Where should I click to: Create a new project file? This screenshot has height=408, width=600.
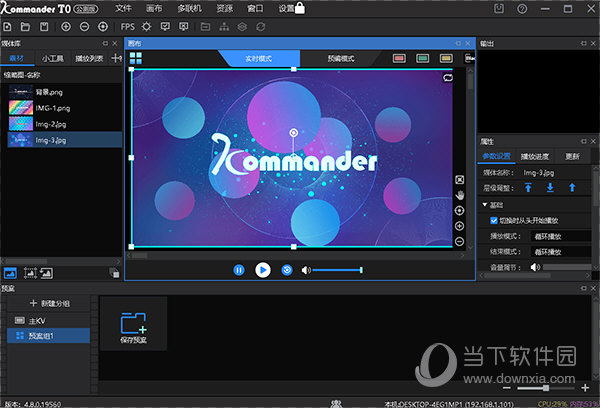pyautogui.click(x=7, y=27)
